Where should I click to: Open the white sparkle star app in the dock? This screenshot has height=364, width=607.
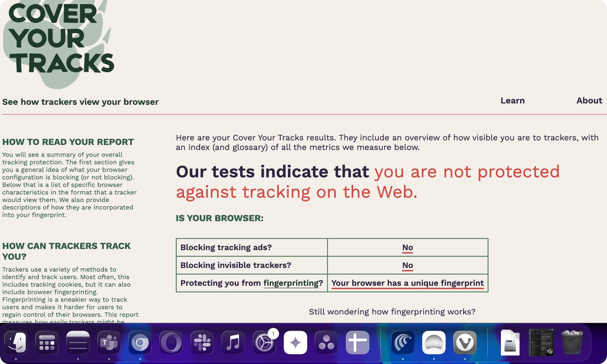coord(295,342)
